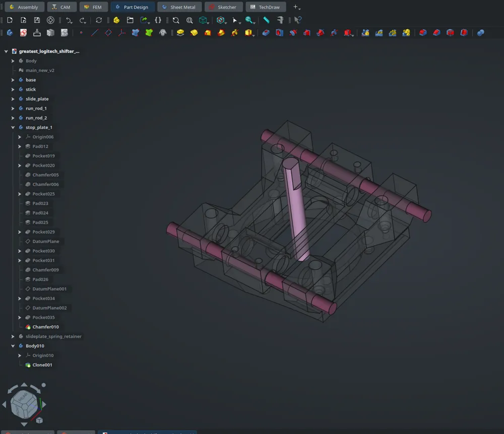Click the navigation cube right arrow
504x434 pixels.
tap(44, 404)
